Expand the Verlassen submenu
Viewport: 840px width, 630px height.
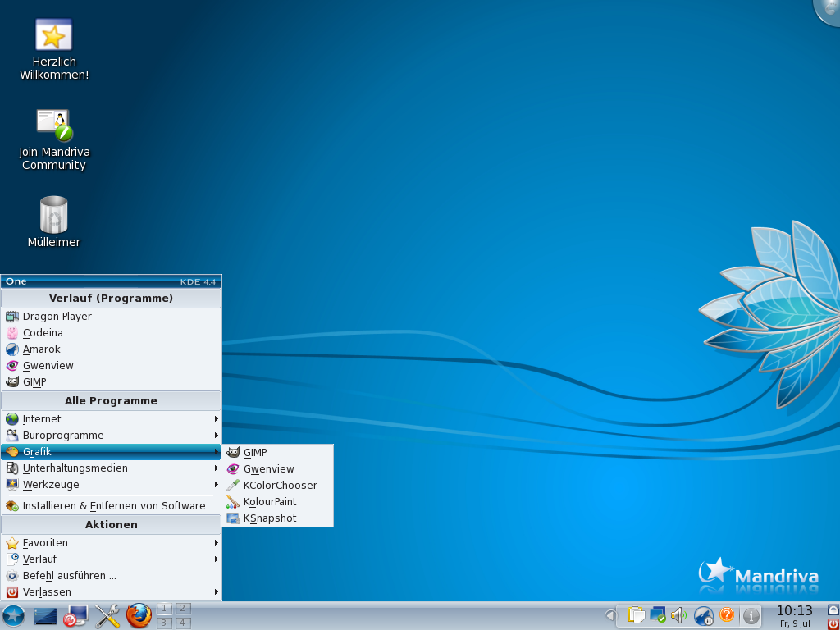coord(111,592)
